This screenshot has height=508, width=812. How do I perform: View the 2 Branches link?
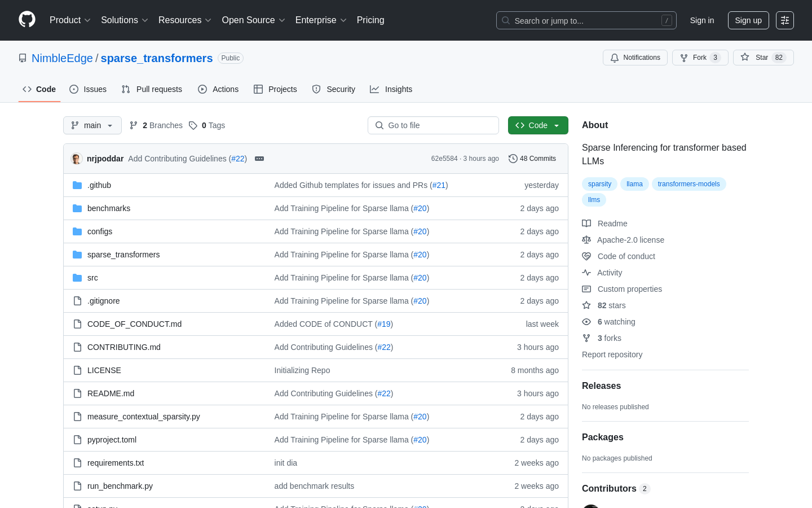[x=156, y=125]
